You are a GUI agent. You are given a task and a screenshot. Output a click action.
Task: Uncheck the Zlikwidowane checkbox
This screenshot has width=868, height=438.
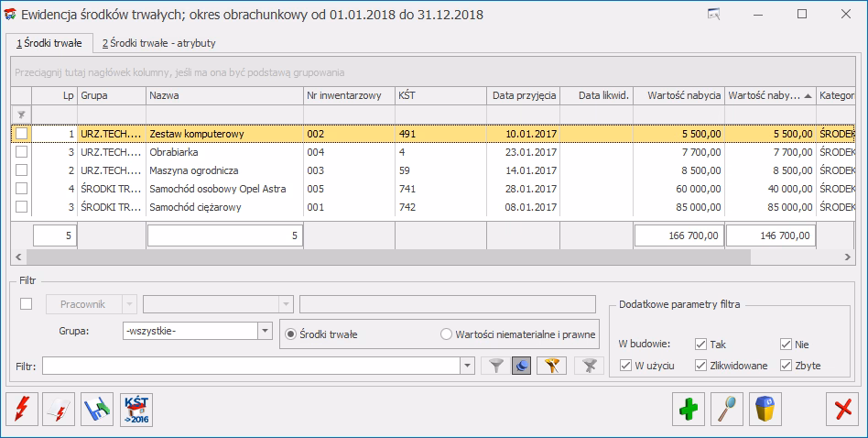point(701,366)
